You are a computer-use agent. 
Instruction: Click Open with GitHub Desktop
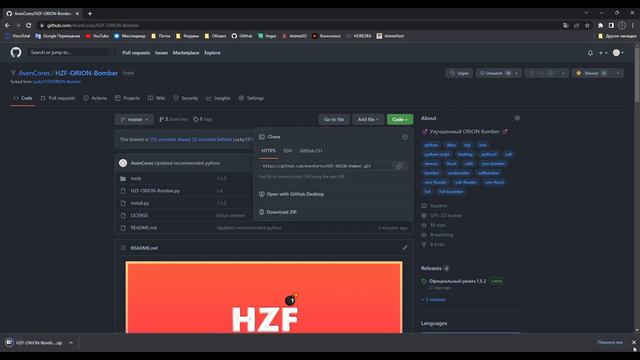[x=295, y=194]
